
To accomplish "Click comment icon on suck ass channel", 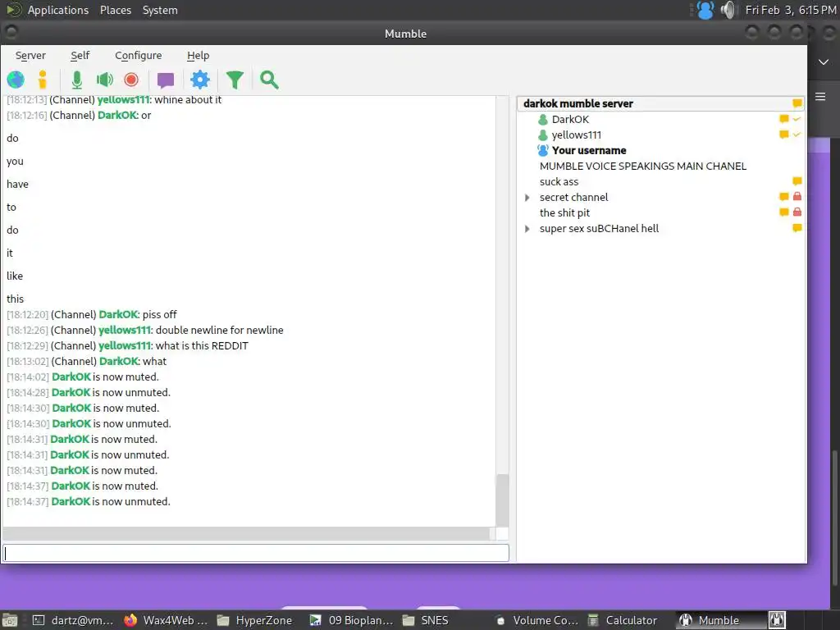I will [797, 181].
